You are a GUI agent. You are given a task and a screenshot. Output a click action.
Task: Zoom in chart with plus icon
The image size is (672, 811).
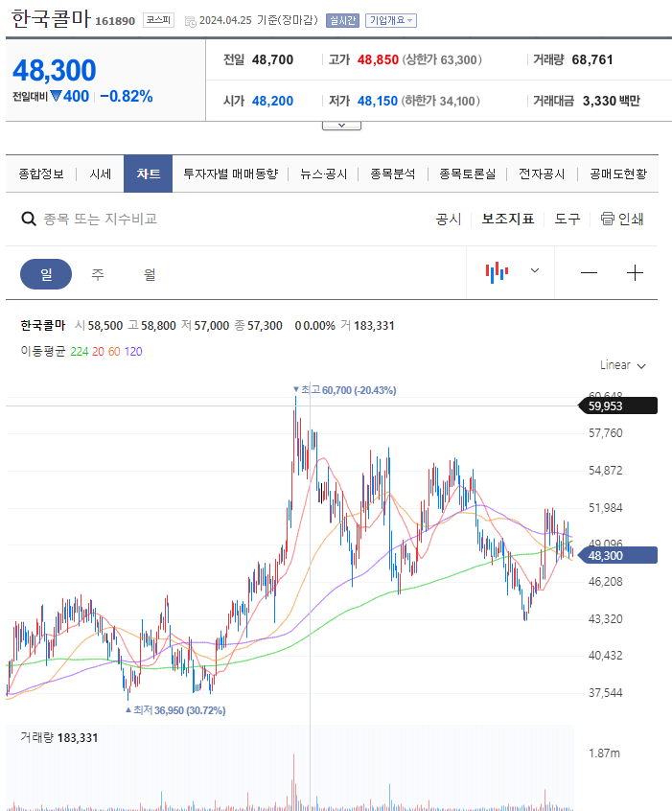[635, 272]
